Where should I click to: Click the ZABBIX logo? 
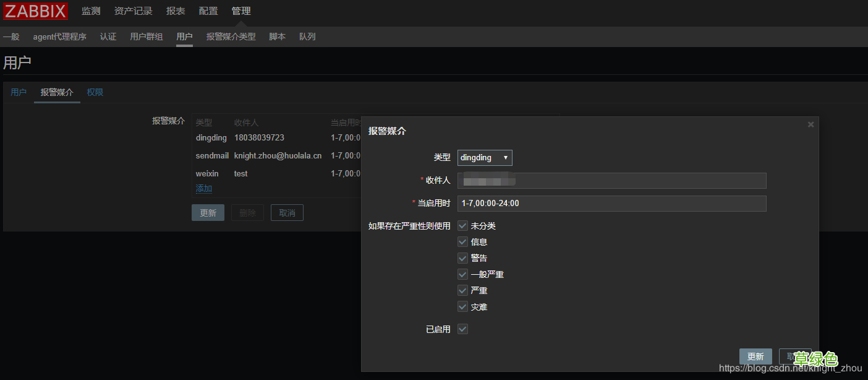[x=35, y=11]
